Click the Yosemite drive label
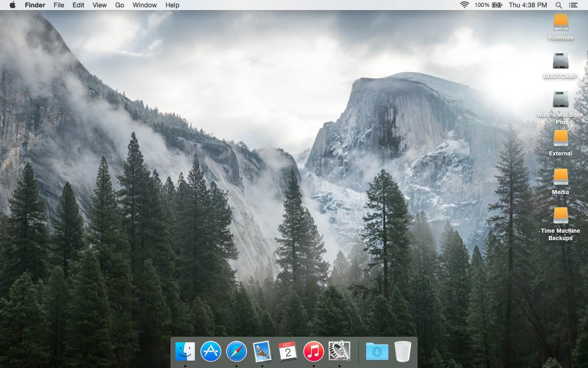Image resolution: width=588 pixels, height=368 pixels. 560,38
